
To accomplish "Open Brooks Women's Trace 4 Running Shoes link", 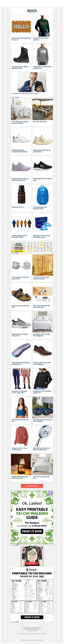I will 20,179.
